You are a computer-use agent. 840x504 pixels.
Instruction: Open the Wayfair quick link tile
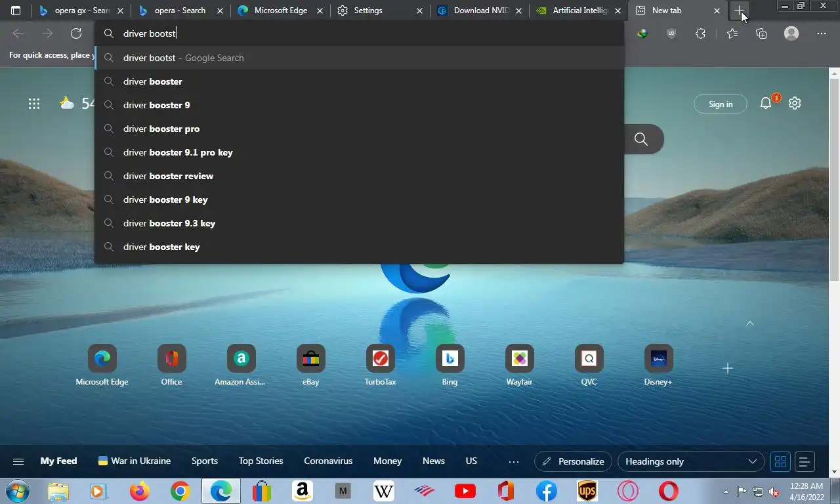(519, 366)
